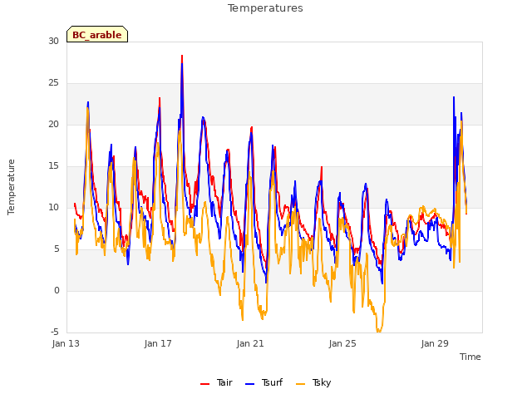Click the blue Tsurf legend marker
Viewport: 532px width, 399px height.
pos(249,384)
